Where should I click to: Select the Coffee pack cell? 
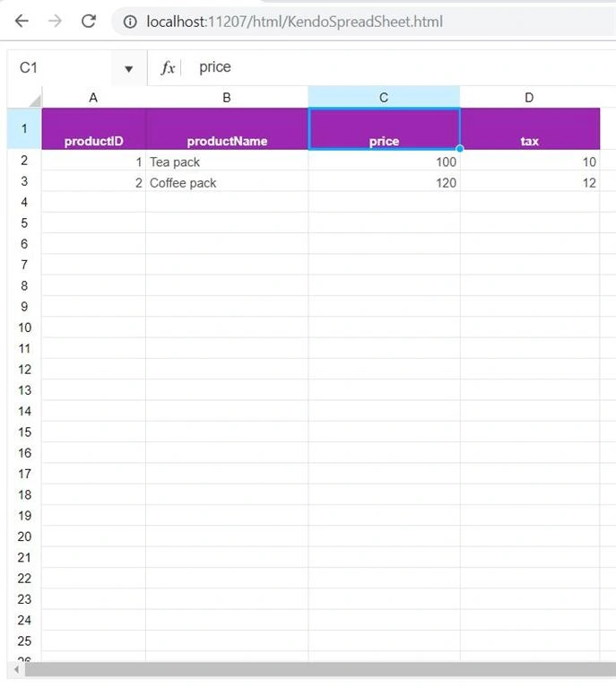click(227, 181)
